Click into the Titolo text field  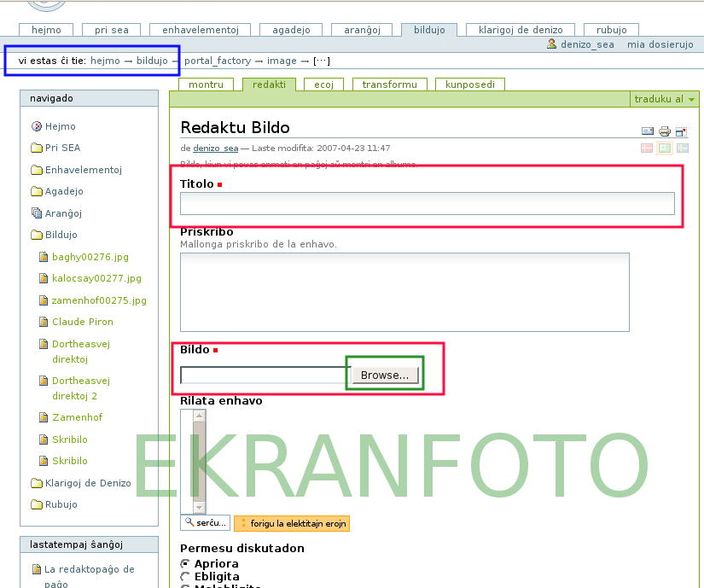(427, 203)
